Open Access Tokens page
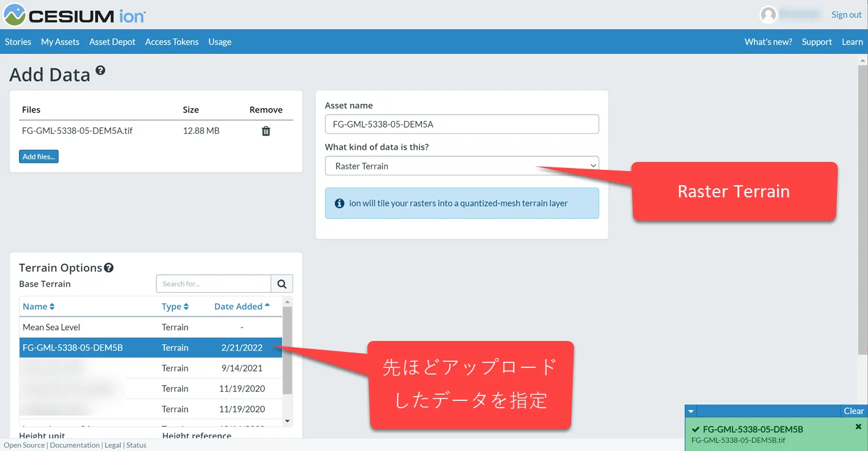 172,42
